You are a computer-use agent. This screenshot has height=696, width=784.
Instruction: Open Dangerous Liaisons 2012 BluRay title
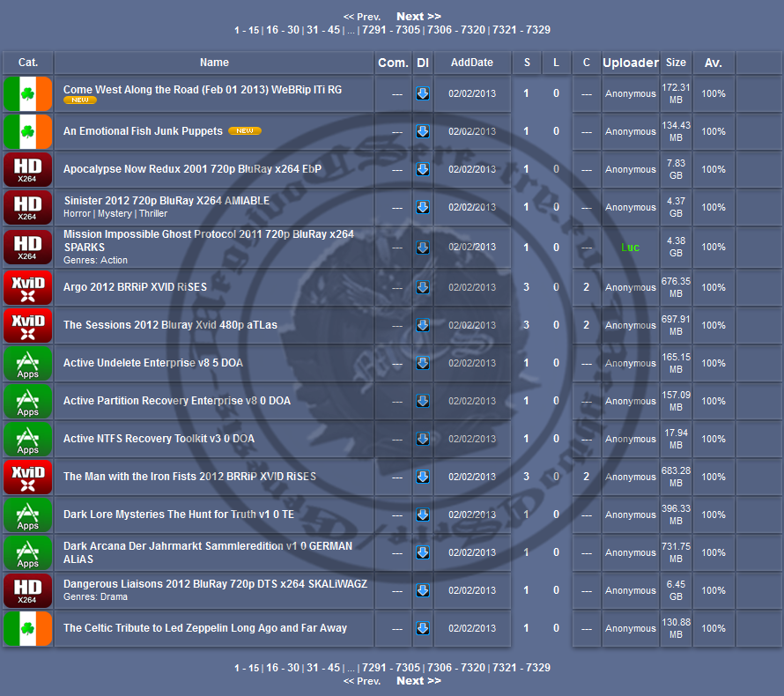point(216,584)
